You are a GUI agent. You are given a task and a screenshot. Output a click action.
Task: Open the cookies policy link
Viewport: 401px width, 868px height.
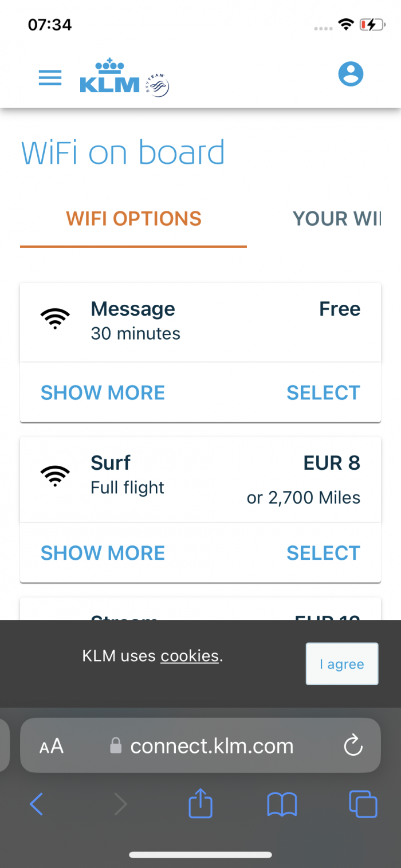click(x=190, y=656)
